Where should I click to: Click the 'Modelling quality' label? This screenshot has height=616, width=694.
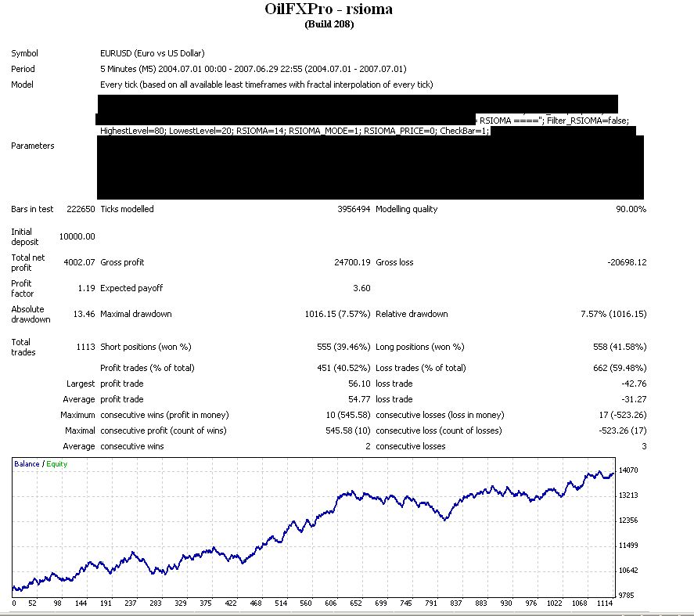click(406, 209)
